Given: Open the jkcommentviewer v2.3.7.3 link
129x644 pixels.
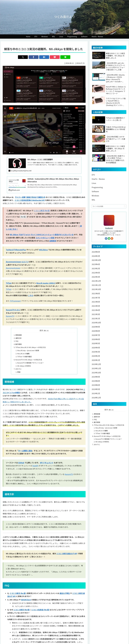Looking at the screenshot, I should tap(17, 262).
